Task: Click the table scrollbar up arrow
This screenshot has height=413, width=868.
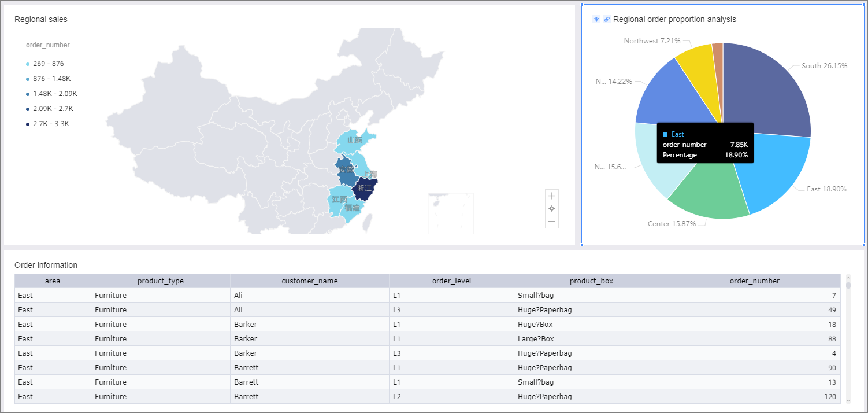Action: pyautogui.click(x=848, y=277)
